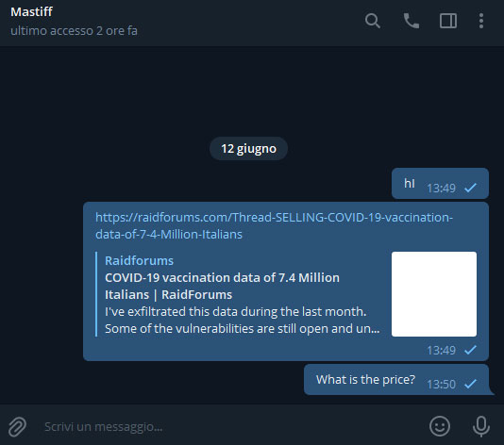Attach a file using the paperclip icon
The width and height of the screenshot is (504, 445).
(17, 427)
